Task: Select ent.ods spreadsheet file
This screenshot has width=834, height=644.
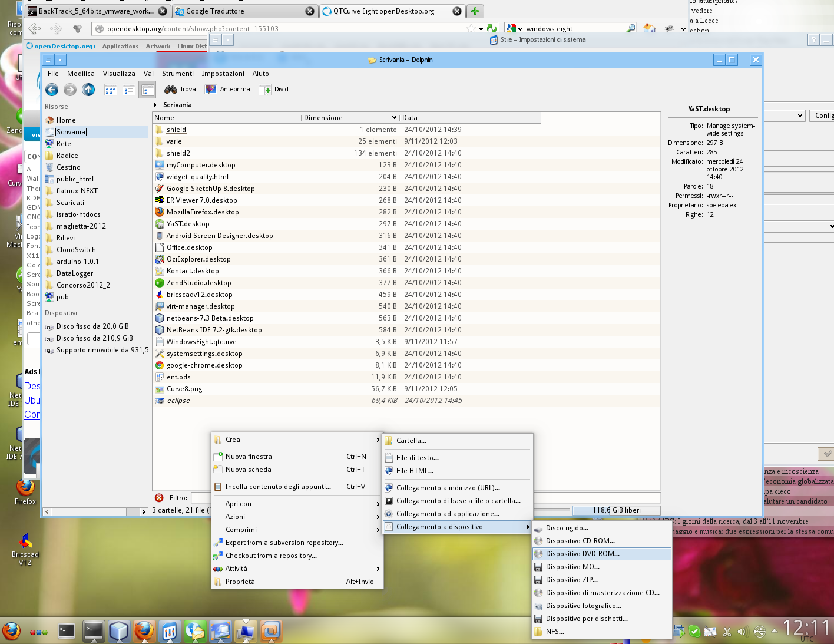Action: coord(178,377)
